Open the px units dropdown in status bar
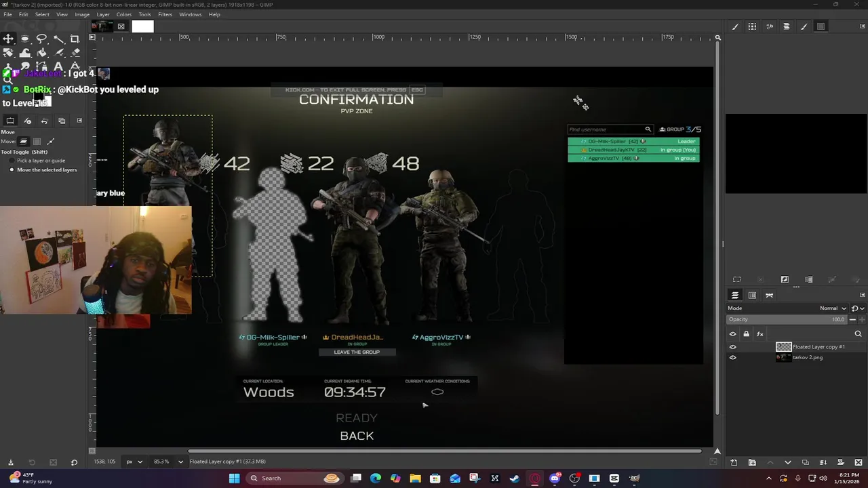Image resolution: width=868 pixels, height=488 pixels. click(134, 462)
